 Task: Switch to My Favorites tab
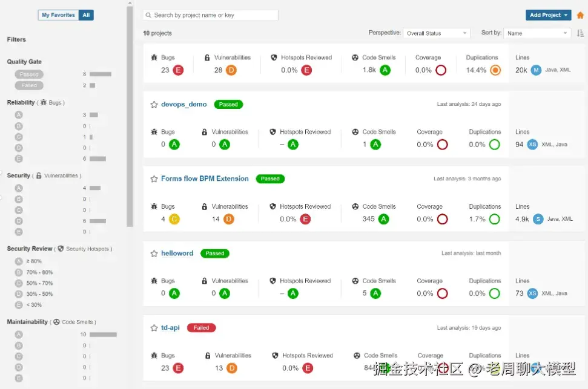(58, 15)
